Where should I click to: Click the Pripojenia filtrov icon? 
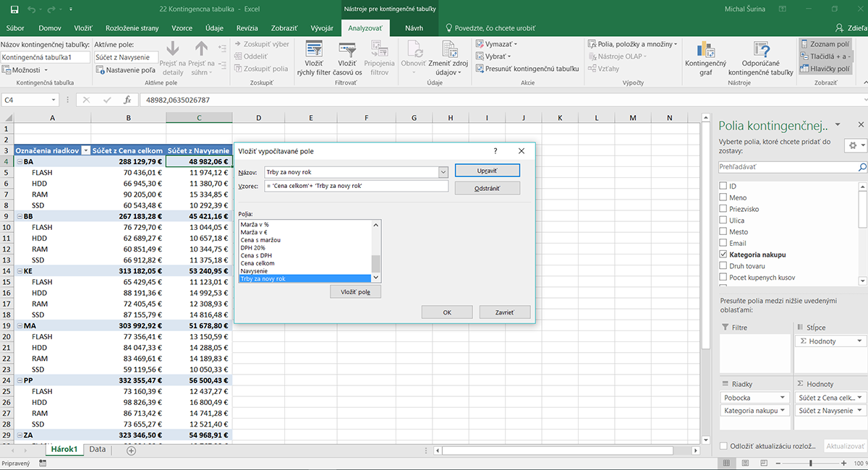pos(380,50)
